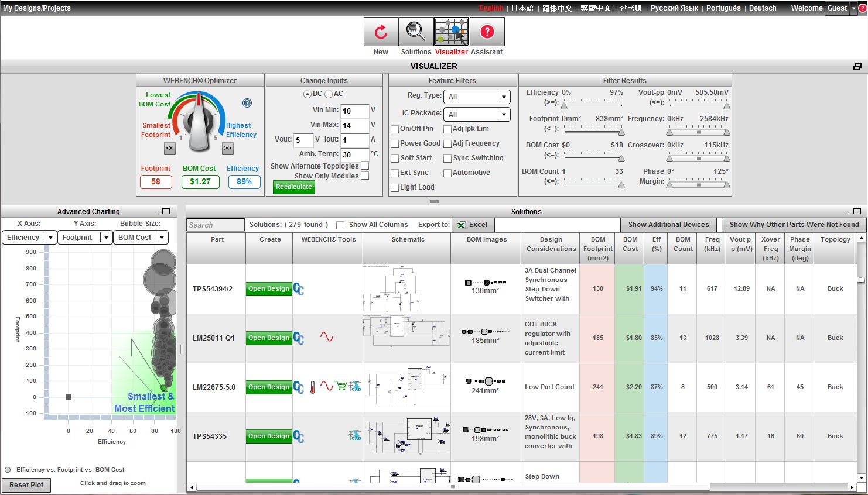Start a New design
The height and width of the screenshot is (495, 868).
(381, 32)
